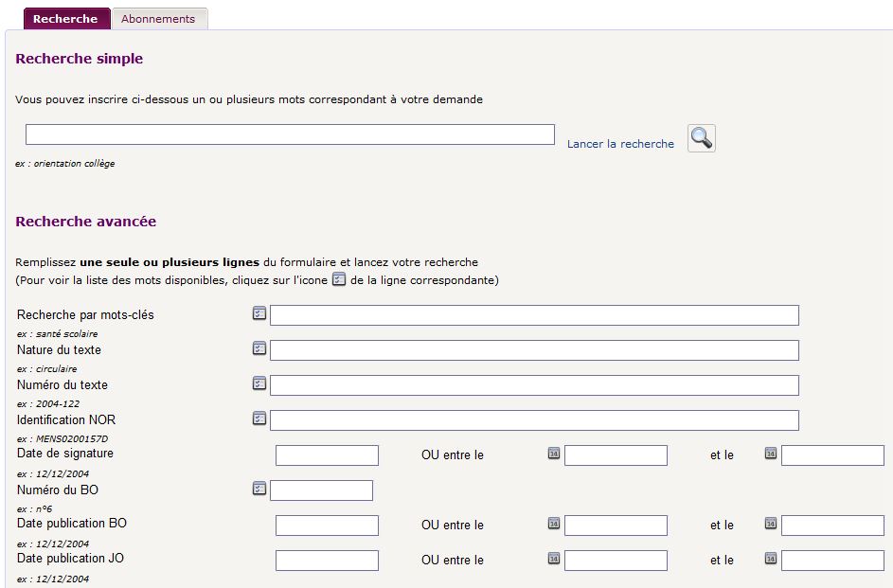Open calendar for Date publication BO start date
Viewport: 893px width, 588px height.
point(554,524)
